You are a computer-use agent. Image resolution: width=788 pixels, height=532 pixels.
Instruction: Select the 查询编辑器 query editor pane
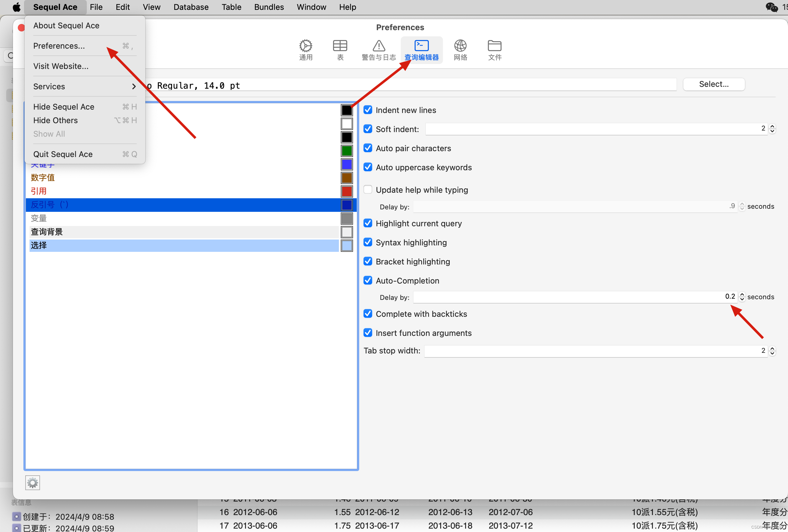421,50
